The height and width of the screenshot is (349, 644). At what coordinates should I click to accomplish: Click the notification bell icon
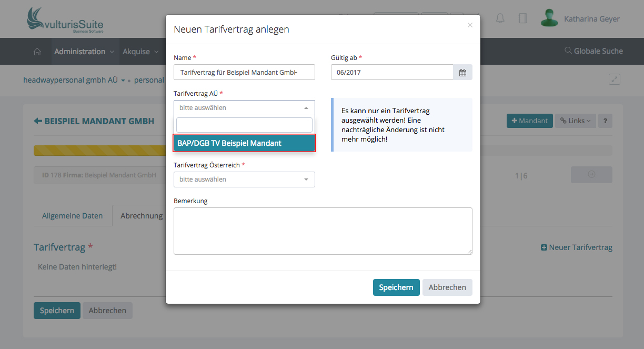pos(500,18)
